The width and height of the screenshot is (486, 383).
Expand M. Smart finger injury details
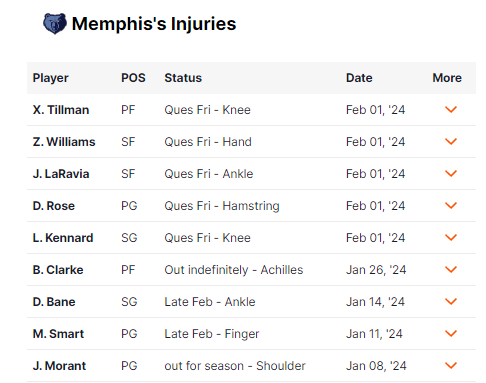pyautogui.click(x=451, y=334)
